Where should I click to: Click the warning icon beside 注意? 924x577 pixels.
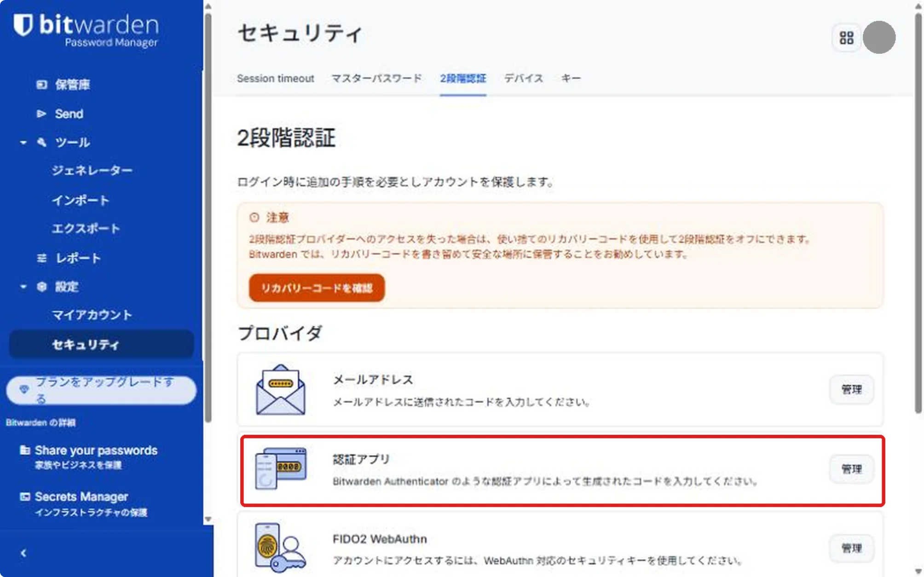(x=254, y=217)
